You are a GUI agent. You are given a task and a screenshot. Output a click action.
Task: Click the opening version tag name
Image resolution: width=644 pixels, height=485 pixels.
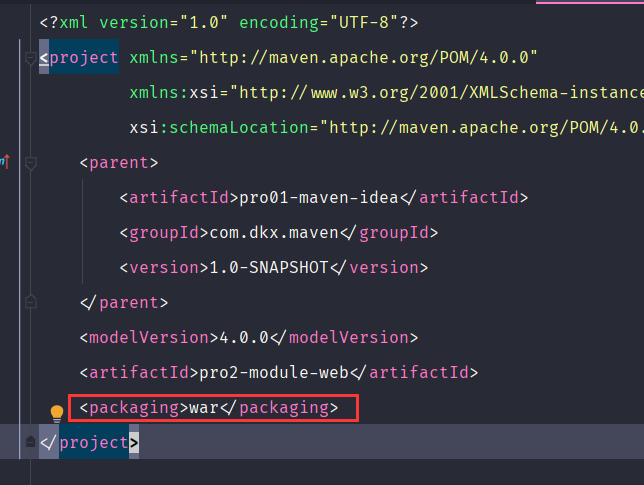coord(164,268)
